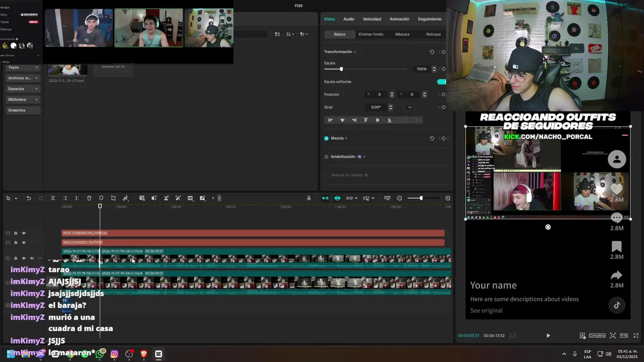Image resolution: width=644 pixels, height=362 pixels.
Task: Open the preview axis dropdown in timeline
Action: (x=373, y=198)
